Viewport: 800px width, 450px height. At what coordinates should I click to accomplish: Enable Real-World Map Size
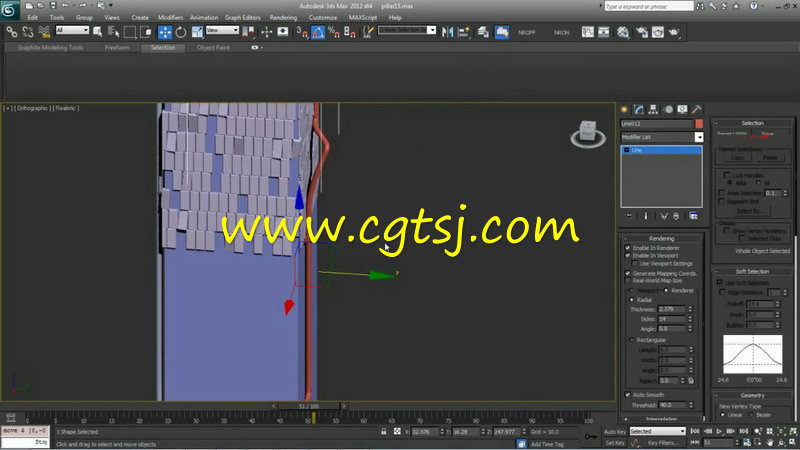coord(628,281)
